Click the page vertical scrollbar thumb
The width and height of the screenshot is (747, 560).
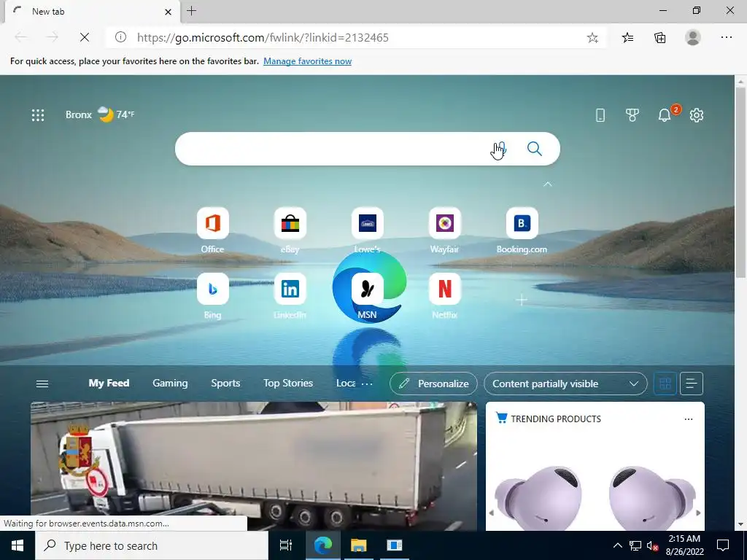coord(740,182)
